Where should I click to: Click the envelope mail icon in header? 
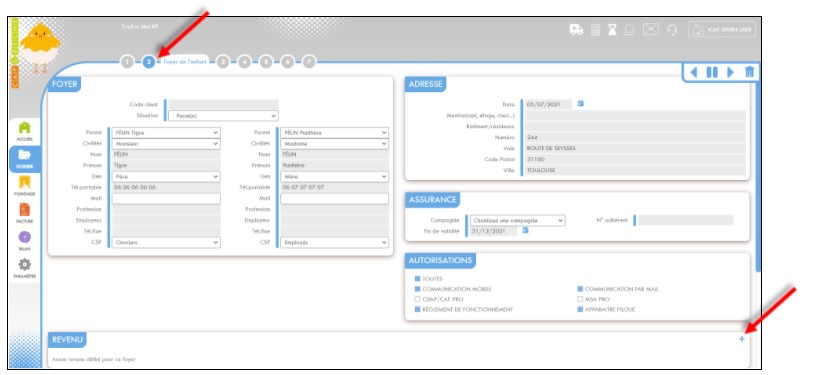651,30
